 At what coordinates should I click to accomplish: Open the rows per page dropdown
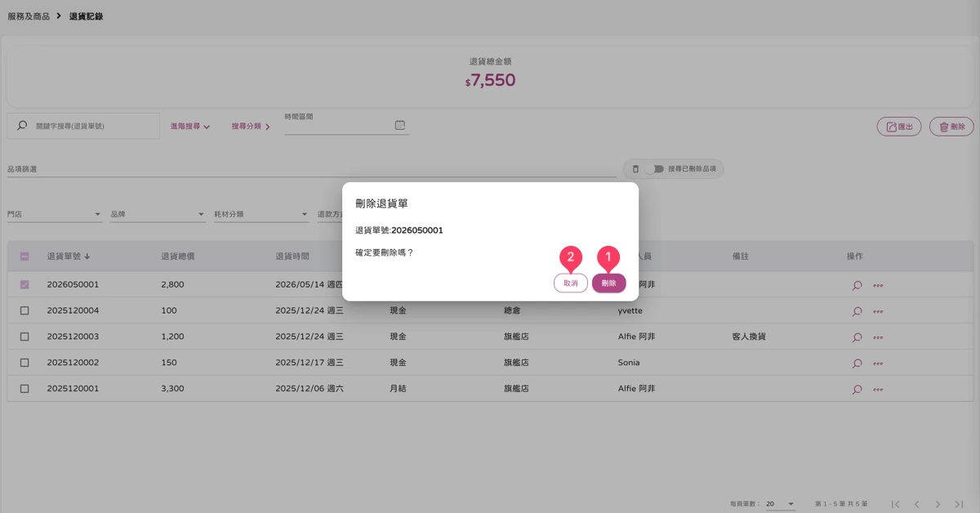point(780,504)
